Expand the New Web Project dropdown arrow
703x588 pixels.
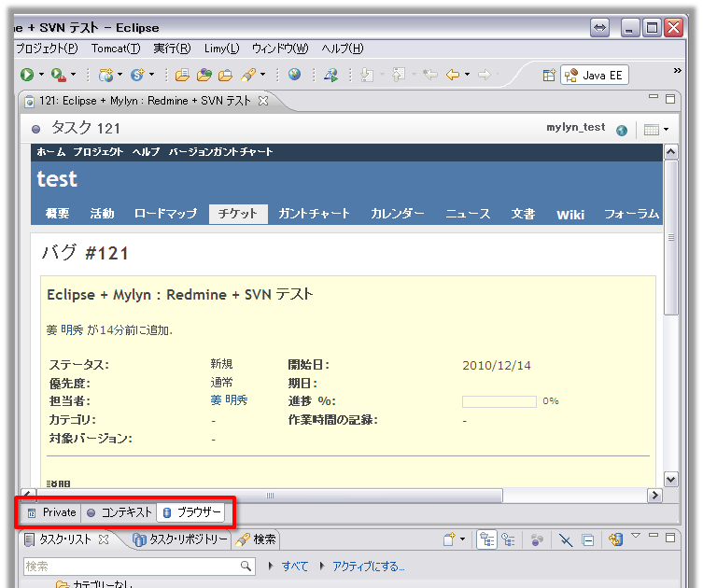120,75
